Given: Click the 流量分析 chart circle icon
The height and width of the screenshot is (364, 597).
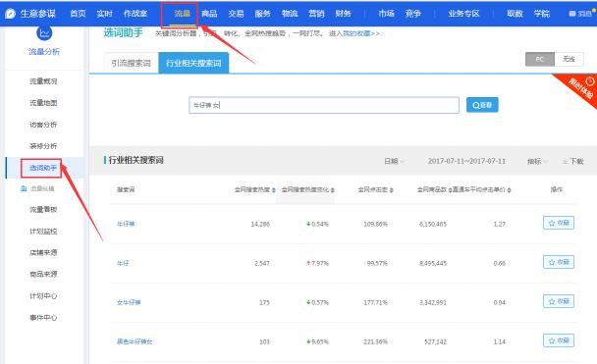Looking at the screenshot, I should pos(44,33).
